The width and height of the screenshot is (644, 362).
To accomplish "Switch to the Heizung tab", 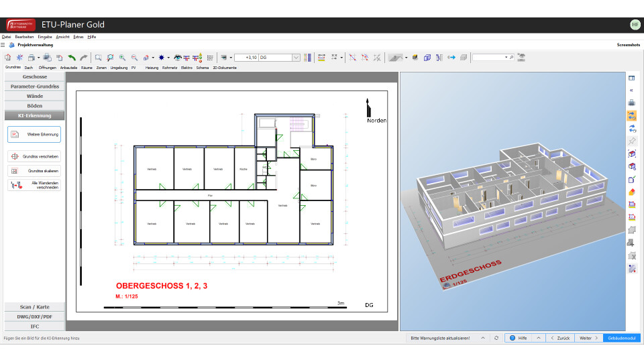I will [x=152, y=68].
